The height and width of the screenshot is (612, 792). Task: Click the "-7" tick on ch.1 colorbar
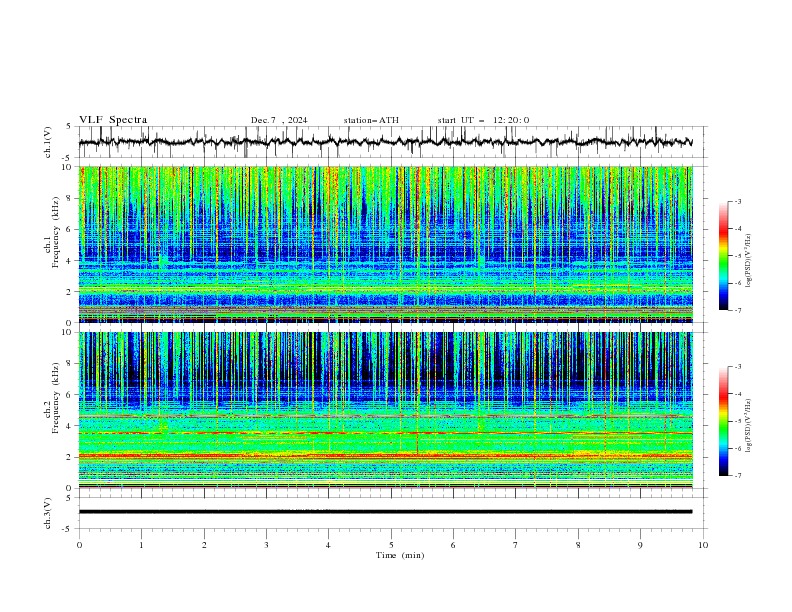[x=738, y=310]
